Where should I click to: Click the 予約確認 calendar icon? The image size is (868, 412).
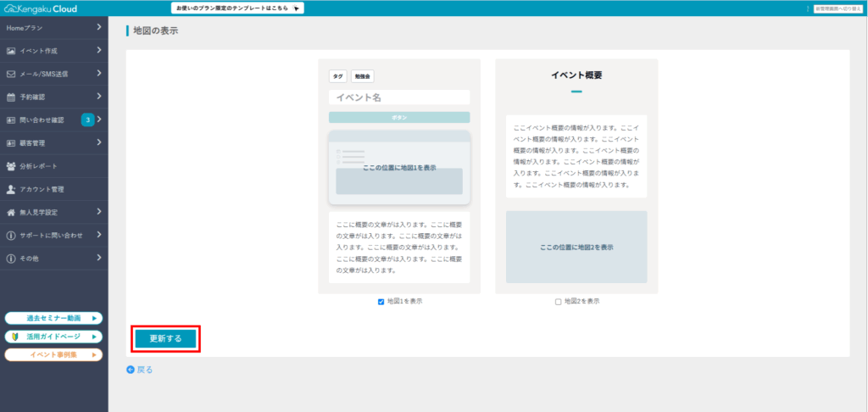[x=11, y=97]
